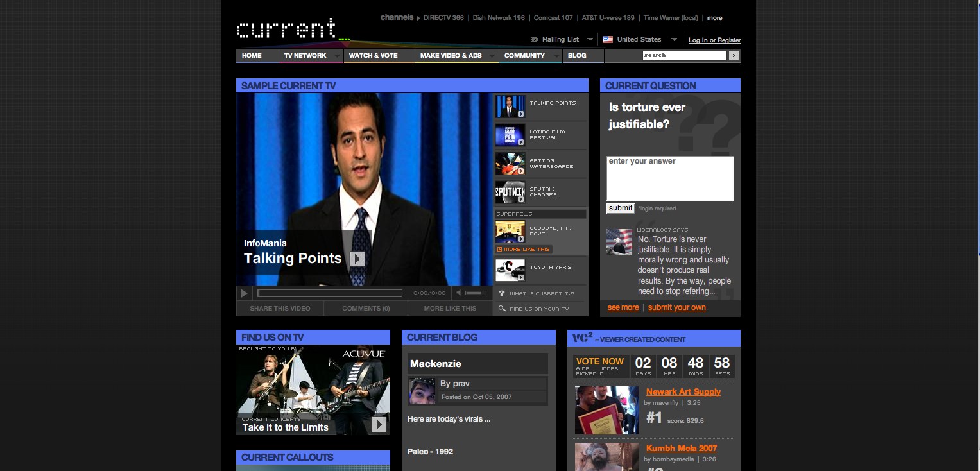Image resolution: width=980 pixels, height=471 pixels.
Task: Click the What Is Current TV? text
Action: tap(542, 294)
